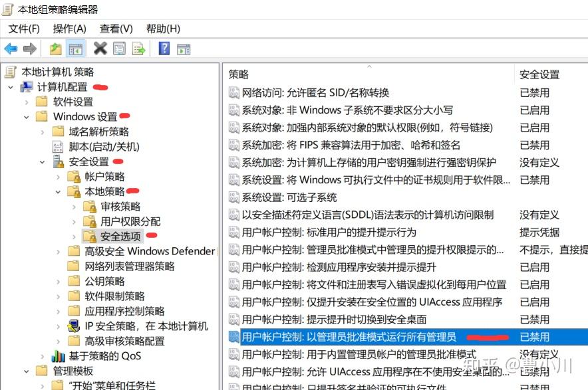
Task: Toggle the Show/Hide Console Tree icon
Action: coord(75,48)
